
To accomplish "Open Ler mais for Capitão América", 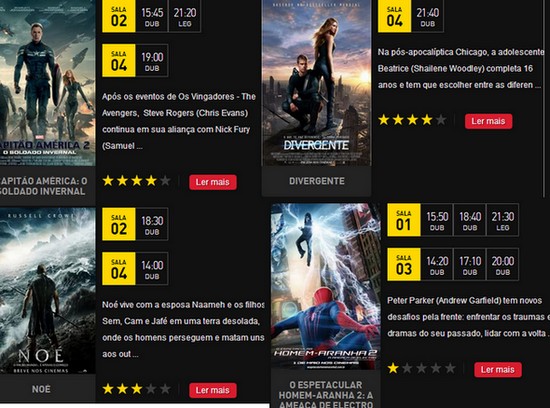I will pyautogui.click(x=213, y=182).
